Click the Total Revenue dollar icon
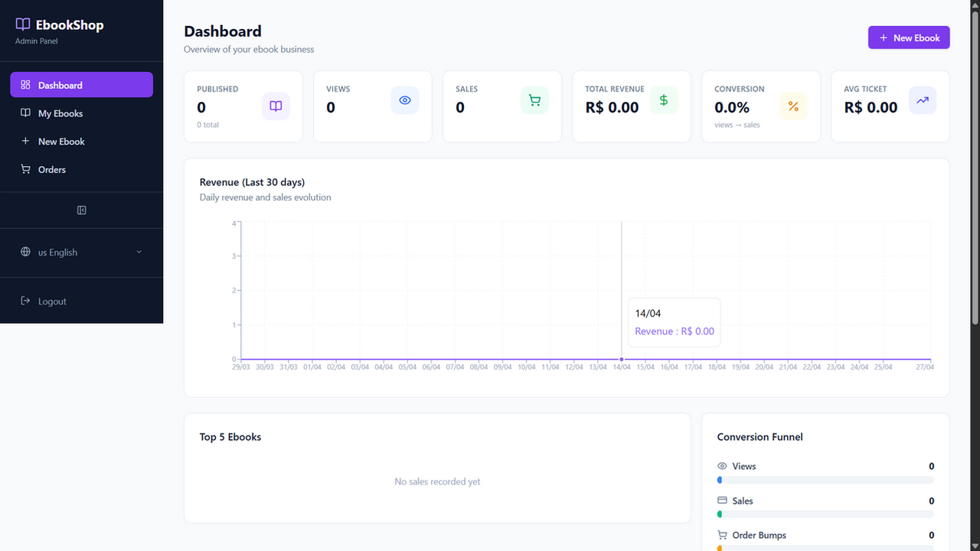 [x=664, y=100]
